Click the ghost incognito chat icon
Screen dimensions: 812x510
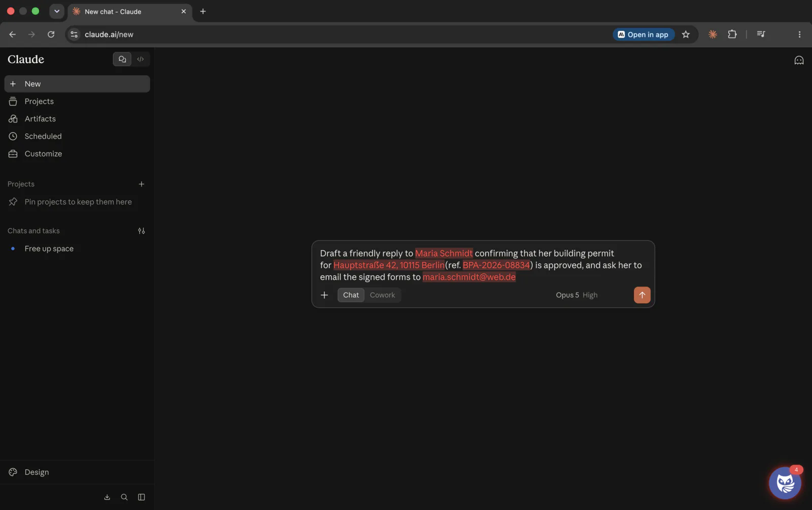click(x=799, y=60)
